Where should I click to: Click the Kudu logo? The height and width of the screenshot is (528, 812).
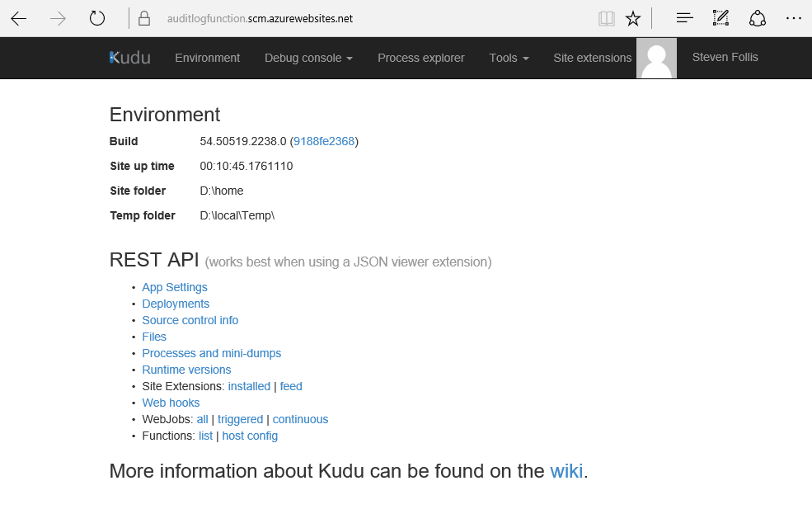click(x=130, y=58)
